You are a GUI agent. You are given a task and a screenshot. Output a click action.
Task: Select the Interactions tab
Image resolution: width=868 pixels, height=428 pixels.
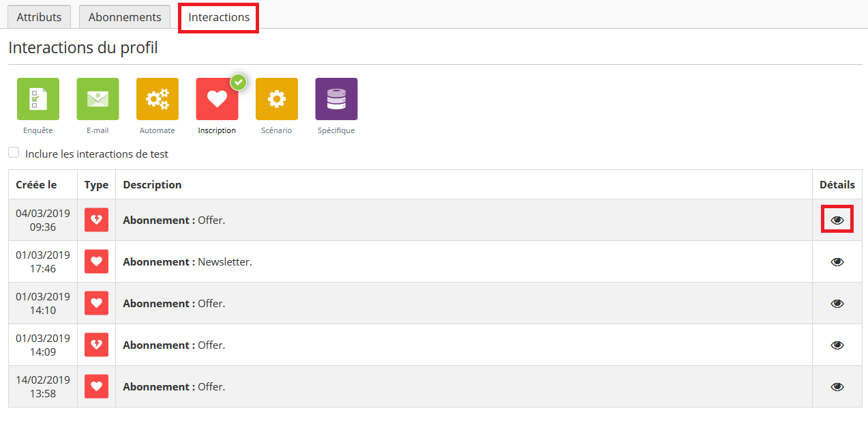tap(219, 17)
